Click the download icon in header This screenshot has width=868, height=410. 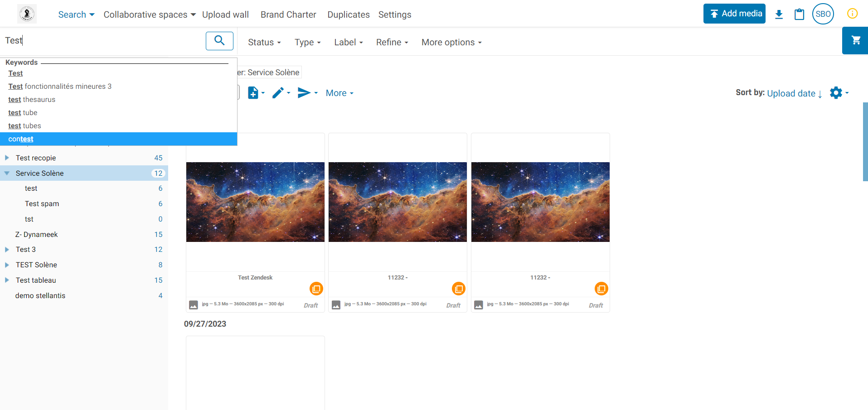point(779,14)
